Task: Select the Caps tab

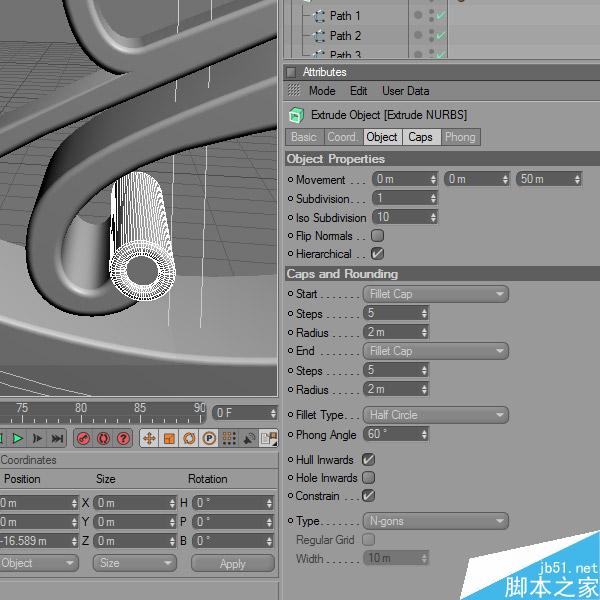Action: 421,137
